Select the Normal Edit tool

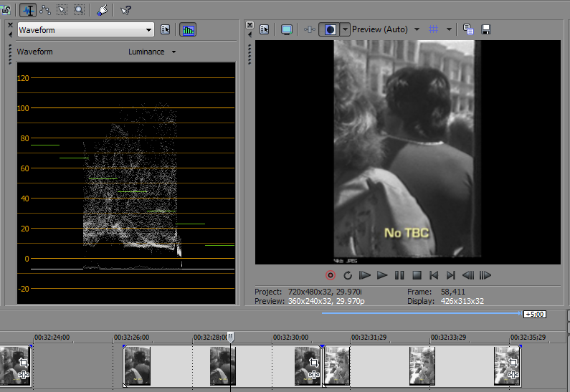coord(28,10)
